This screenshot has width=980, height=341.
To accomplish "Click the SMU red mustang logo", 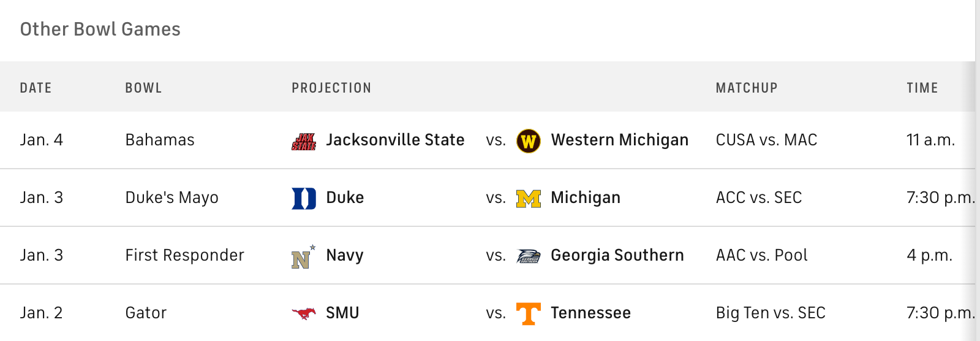I will [x=304, y=313].
